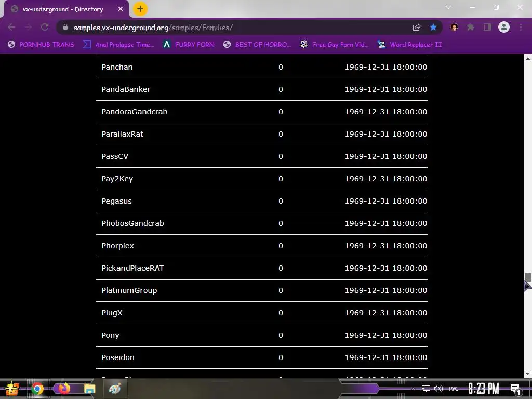This screenshot has width=532, height=399.
Task: Open a new tab with plus button
Action: click(x=140, y=9)
